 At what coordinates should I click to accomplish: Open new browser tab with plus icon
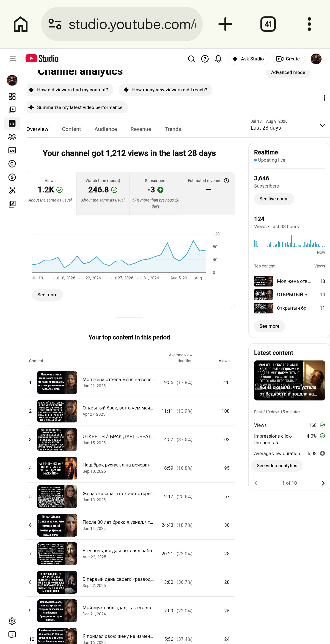click(x=225, y=24)
